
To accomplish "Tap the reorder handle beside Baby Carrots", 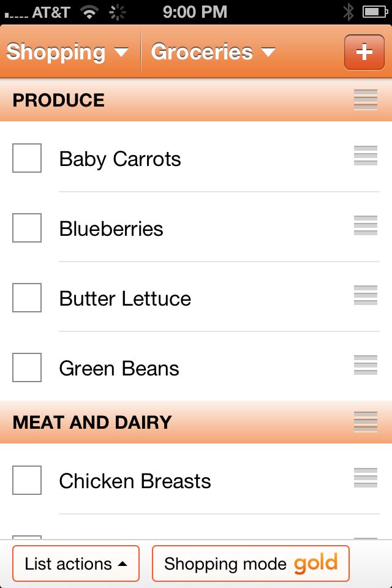I will (x=366, y=156).
